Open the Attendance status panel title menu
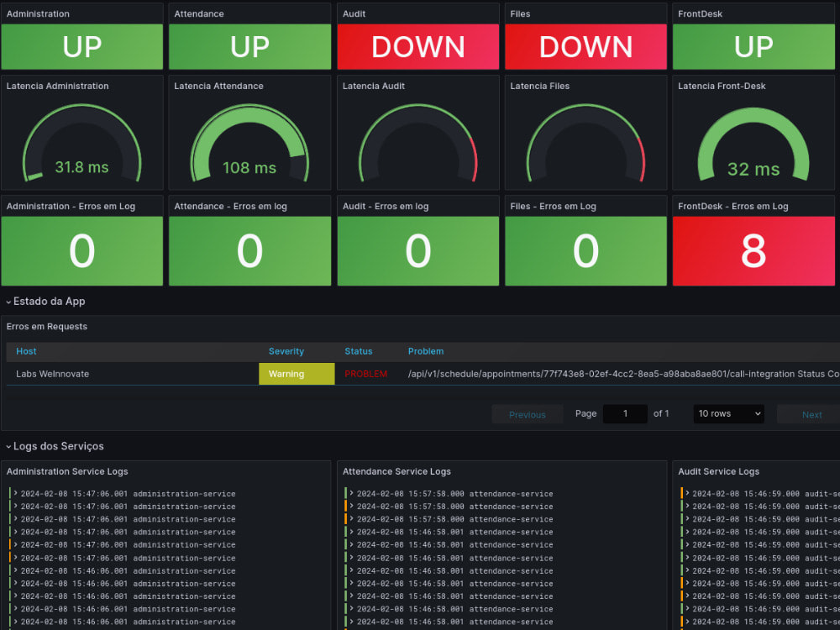 tap(199, 14)
